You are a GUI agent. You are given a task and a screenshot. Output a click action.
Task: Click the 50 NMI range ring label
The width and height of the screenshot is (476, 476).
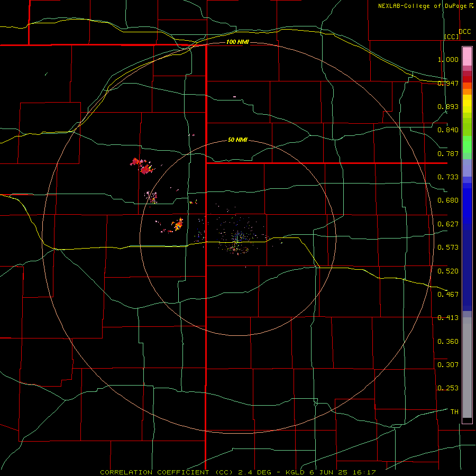tap(237, 140)
